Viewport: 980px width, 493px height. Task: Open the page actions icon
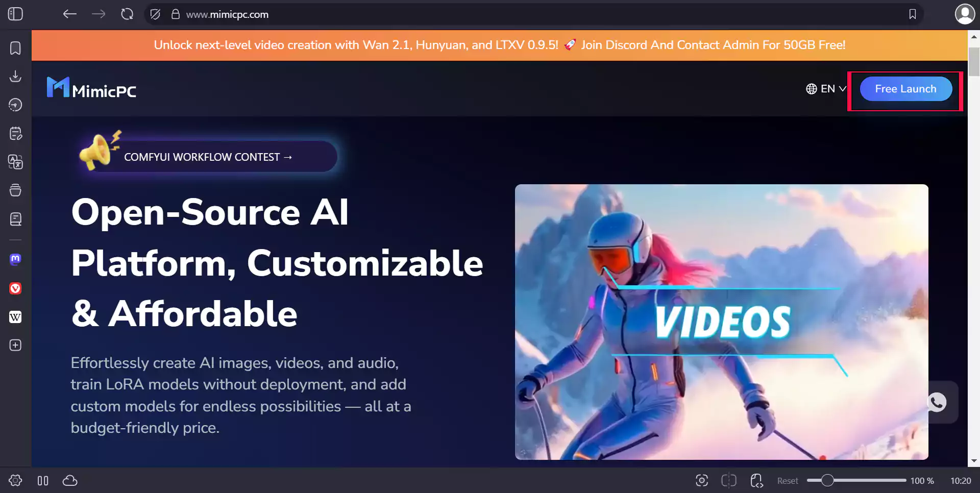(x=756, y=481)
